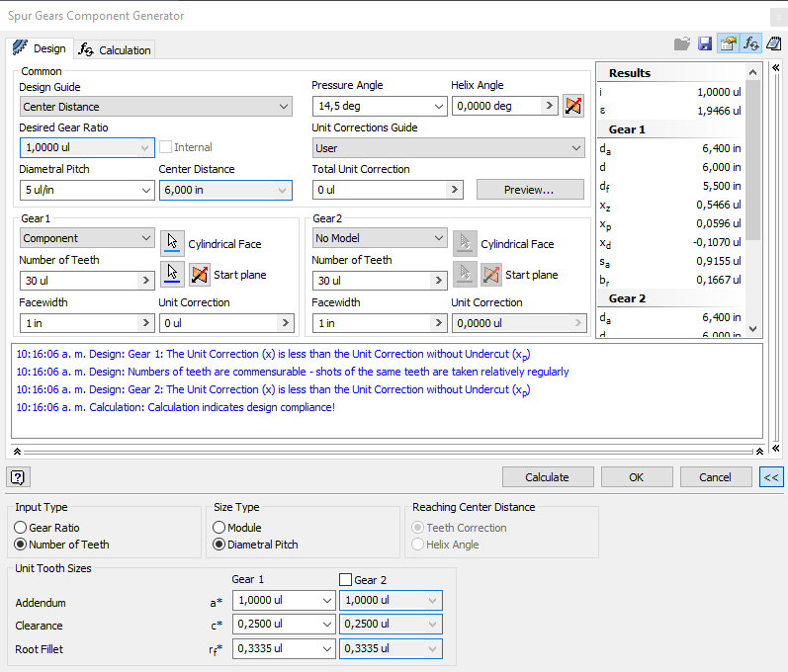Screen dimensions: 788x672
Task: Open the Design tab
Action: [x=40, y=48]
